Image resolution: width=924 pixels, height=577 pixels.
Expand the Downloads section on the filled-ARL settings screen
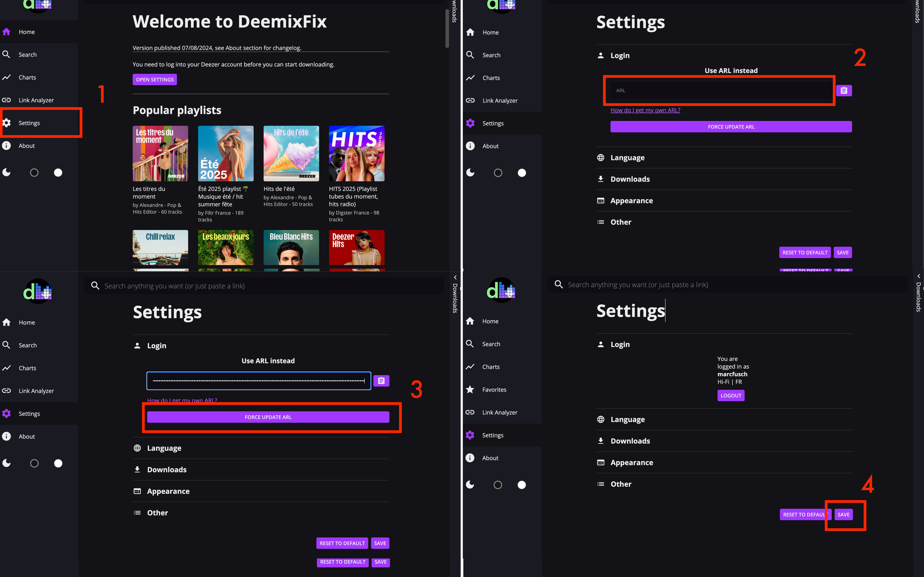tap(261, 470)
